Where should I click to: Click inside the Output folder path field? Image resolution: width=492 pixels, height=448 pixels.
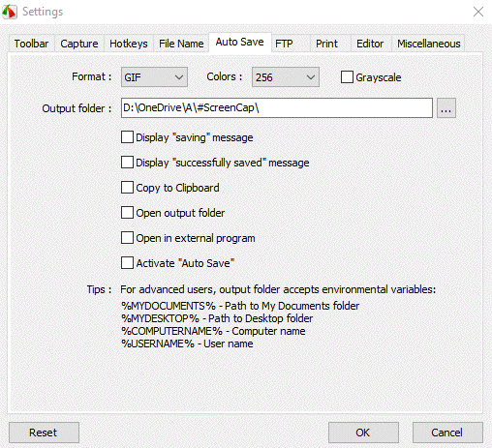(x=277, y=108)
